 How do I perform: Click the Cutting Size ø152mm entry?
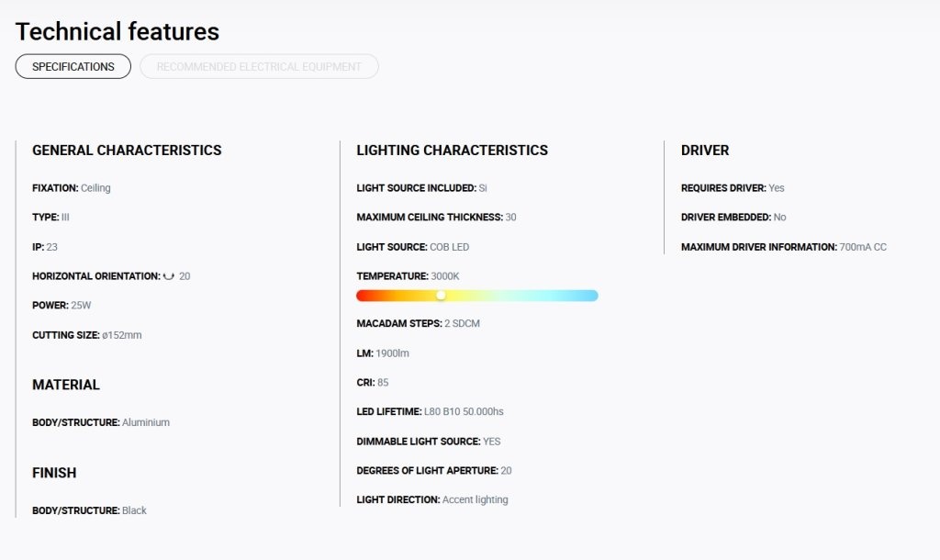(87, 335)
